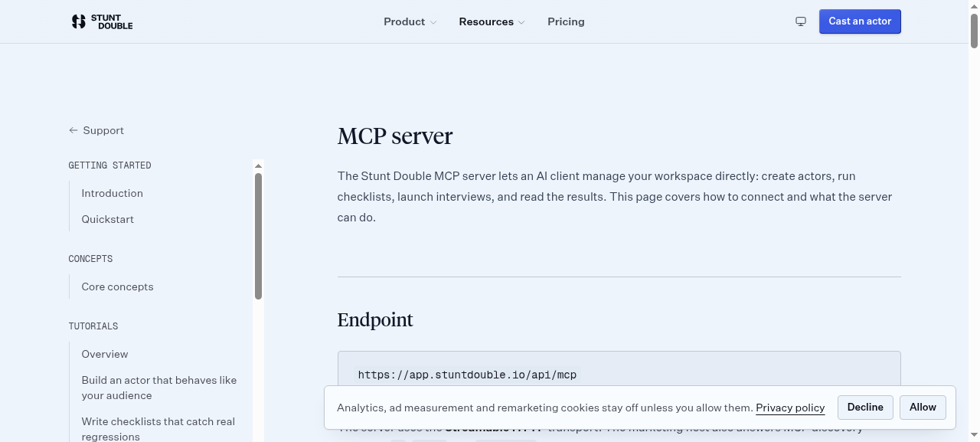Click the MCP server heading
The height and width of the screenshot is (442, 980).
pyautogui.click(x=395, y=136)
